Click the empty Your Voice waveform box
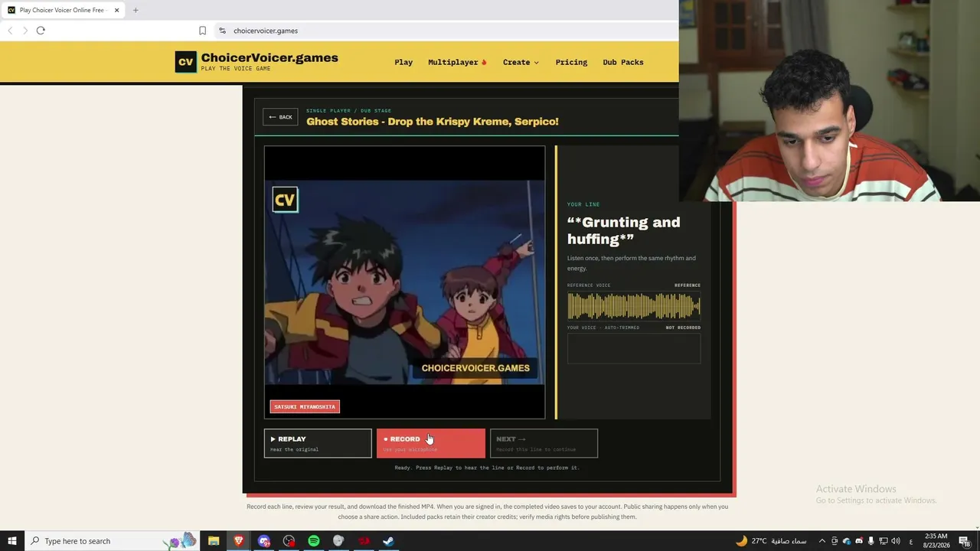This screenshot has width=980, height=551. (634, 349)
